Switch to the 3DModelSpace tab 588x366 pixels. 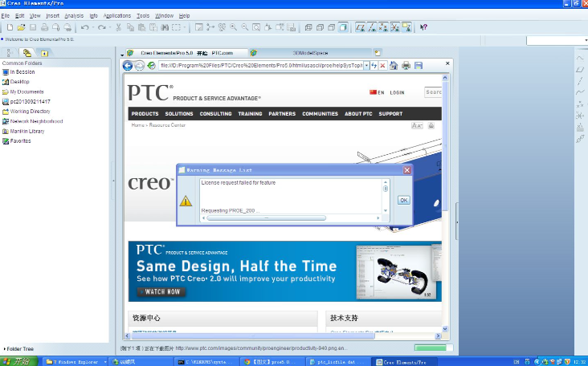[308, 53]
